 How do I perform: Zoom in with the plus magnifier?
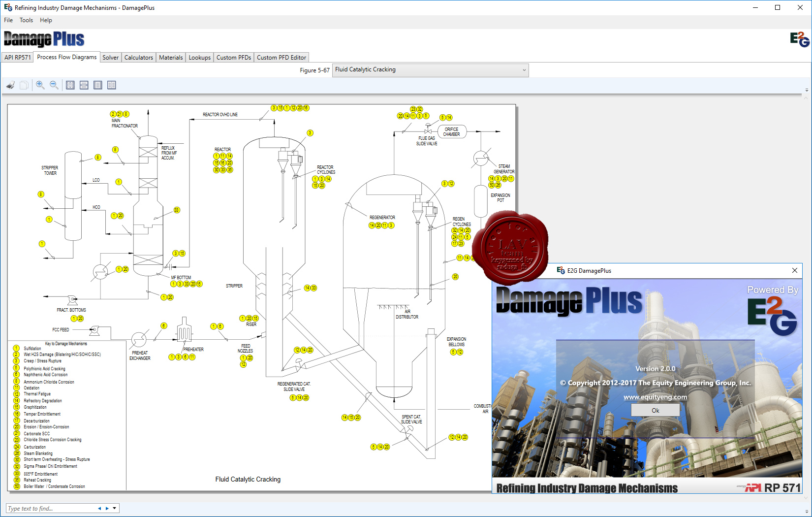[40, 85]
